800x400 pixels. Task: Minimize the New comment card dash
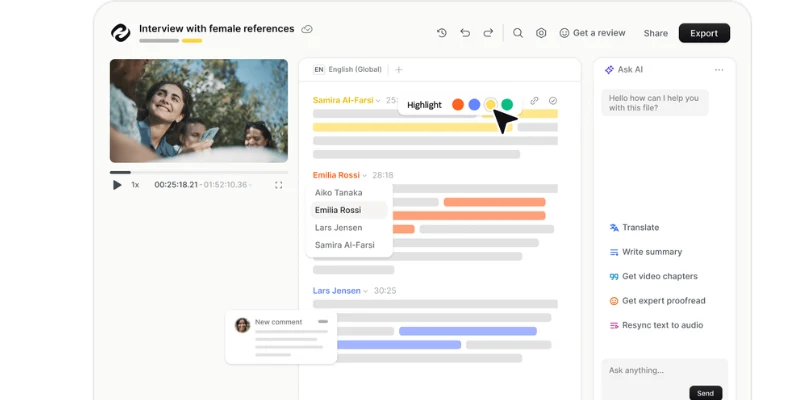(x=323, y=321)
